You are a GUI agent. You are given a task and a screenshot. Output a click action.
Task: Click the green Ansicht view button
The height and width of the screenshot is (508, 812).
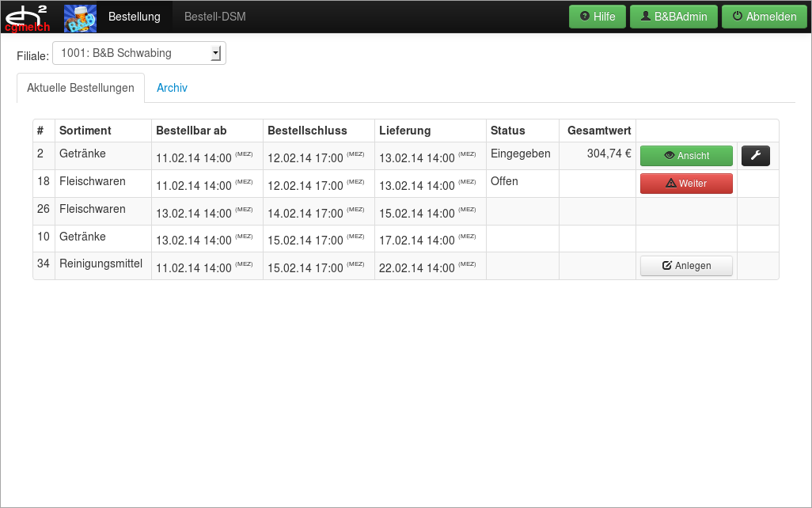685,156
